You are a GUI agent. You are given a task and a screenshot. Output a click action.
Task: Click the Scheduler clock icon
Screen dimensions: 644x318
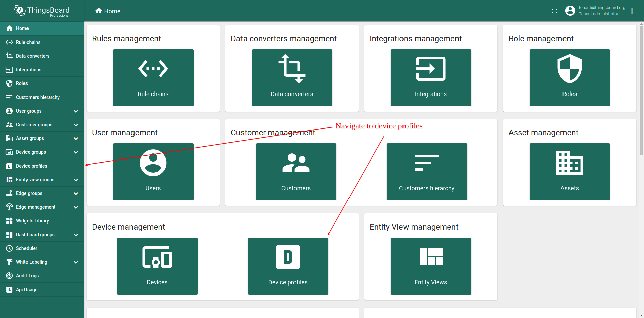9,248
